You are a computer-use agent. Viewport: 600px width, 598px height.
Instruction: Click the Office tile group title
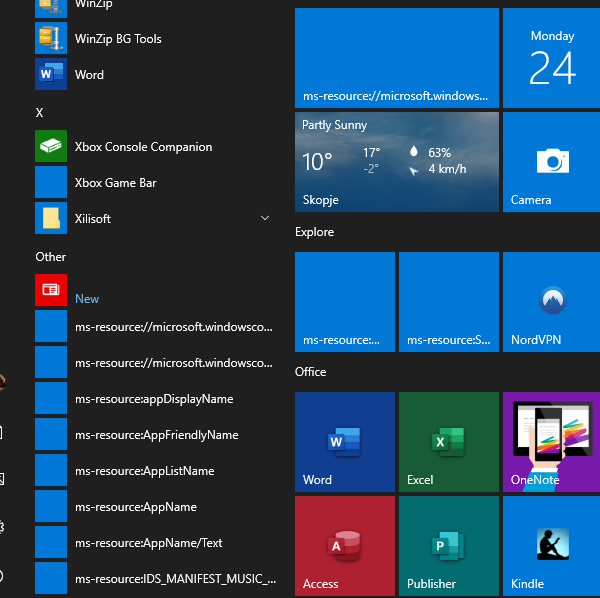310,372
